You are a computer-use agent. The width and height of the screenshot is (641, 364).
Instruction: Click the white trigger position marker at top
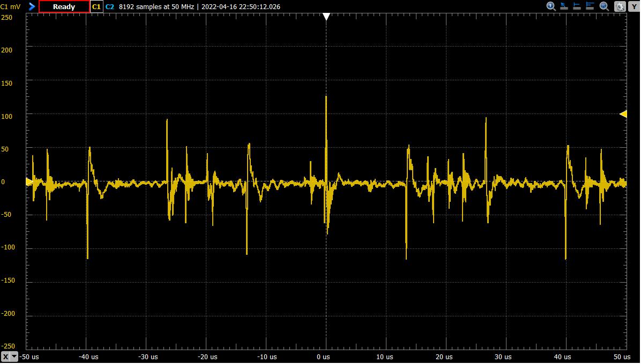[326, 17]
